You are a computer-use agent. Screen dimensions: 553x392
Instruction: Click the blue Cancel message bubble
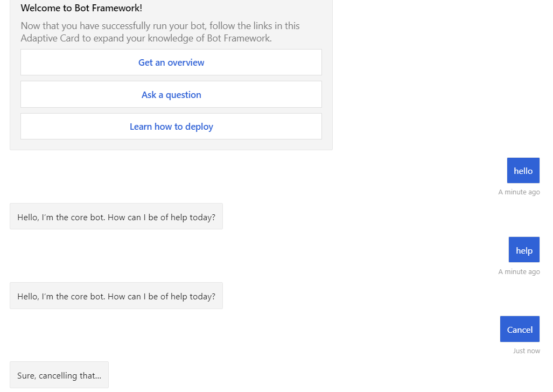[x=519, y=328]
